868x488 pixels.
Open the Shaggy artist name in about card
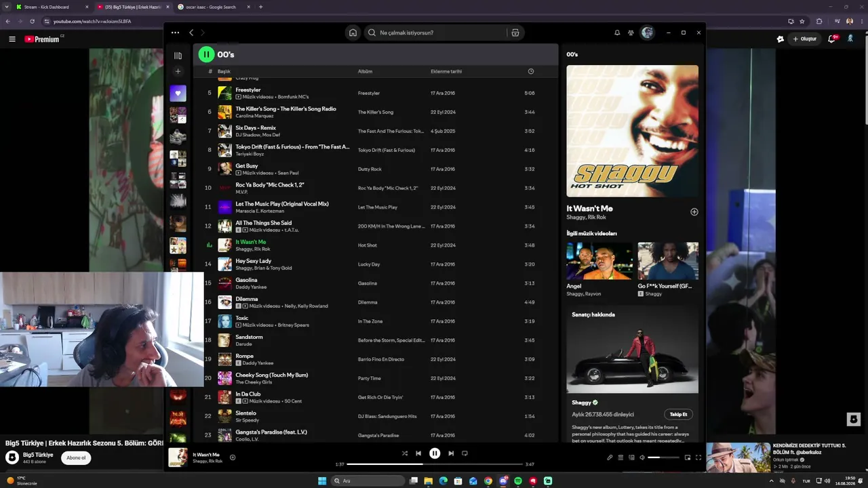tap(582, 403)
